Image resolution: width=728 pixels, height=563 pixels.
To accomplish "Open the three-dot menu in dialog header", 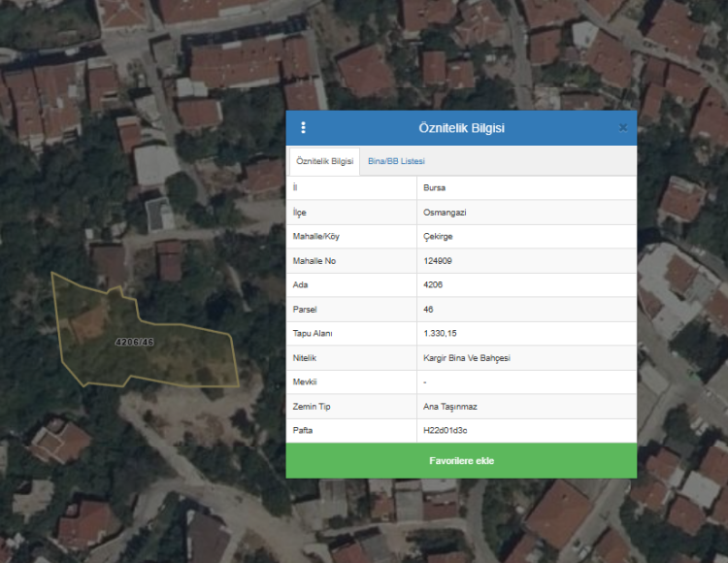I will 303,128.
